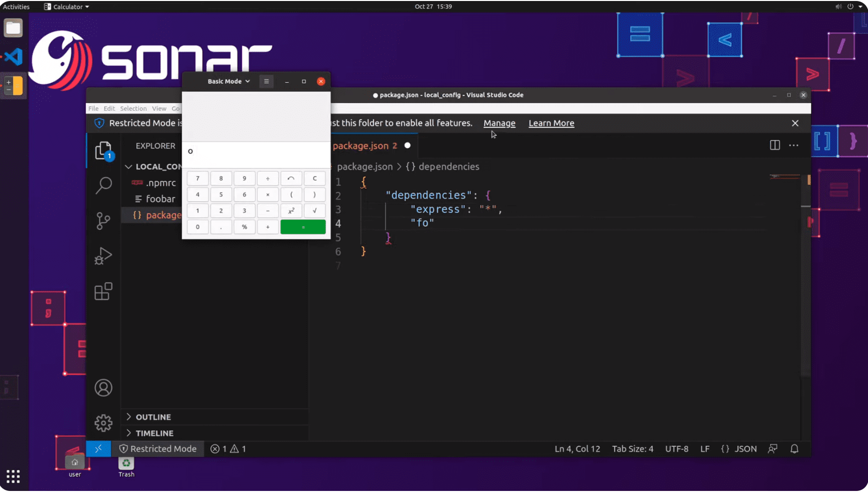Launch Visual Studio Code from dock
This screenshot has width=868, height=493.
tap(13, 57)
